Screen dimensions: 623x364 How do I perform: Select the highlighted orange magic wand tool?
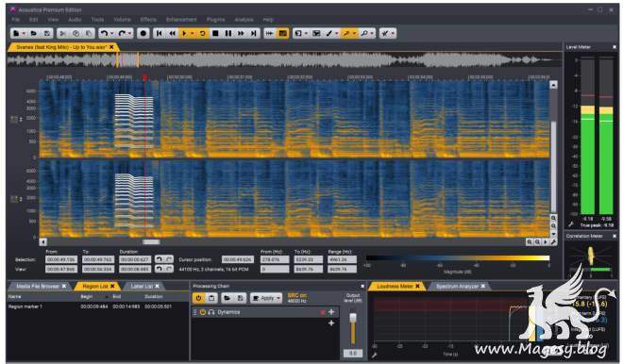346,34
